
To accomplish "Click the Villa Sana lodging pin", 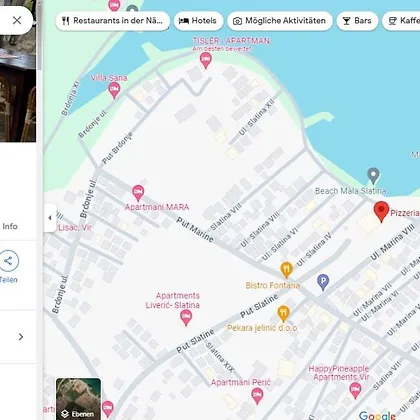I will (x=114, y=90).
